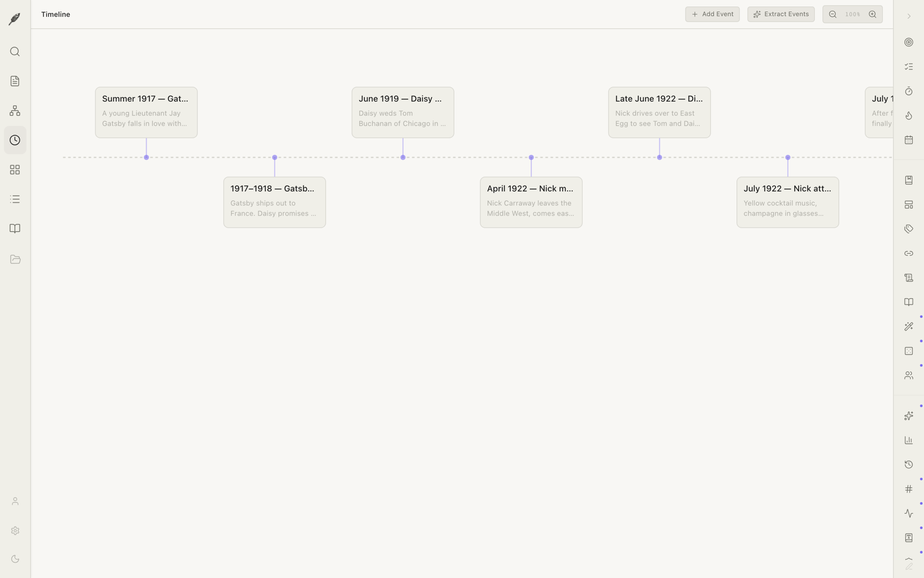This screenshot has width=924, height=578.
Task: Open the Summer 1917 event card
Action: click(x=146, y=112)
